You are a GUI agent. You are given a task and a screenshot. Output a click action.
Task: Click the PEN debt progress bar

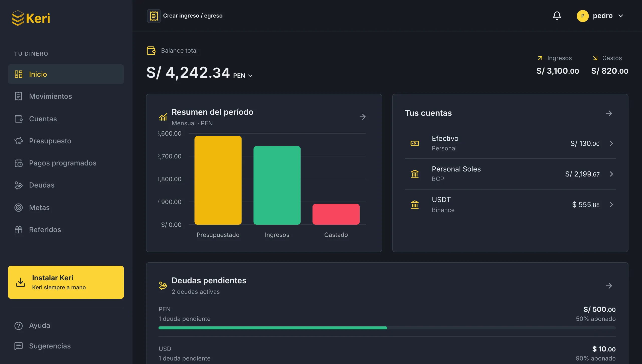pyautogui.click(x=387, y=328)
